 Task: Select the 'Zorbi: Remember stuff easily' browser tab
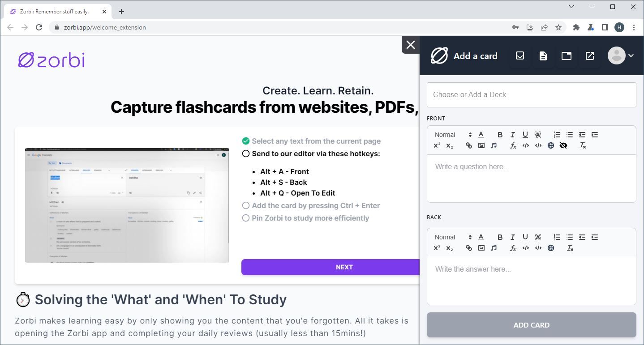click(58, 12)
